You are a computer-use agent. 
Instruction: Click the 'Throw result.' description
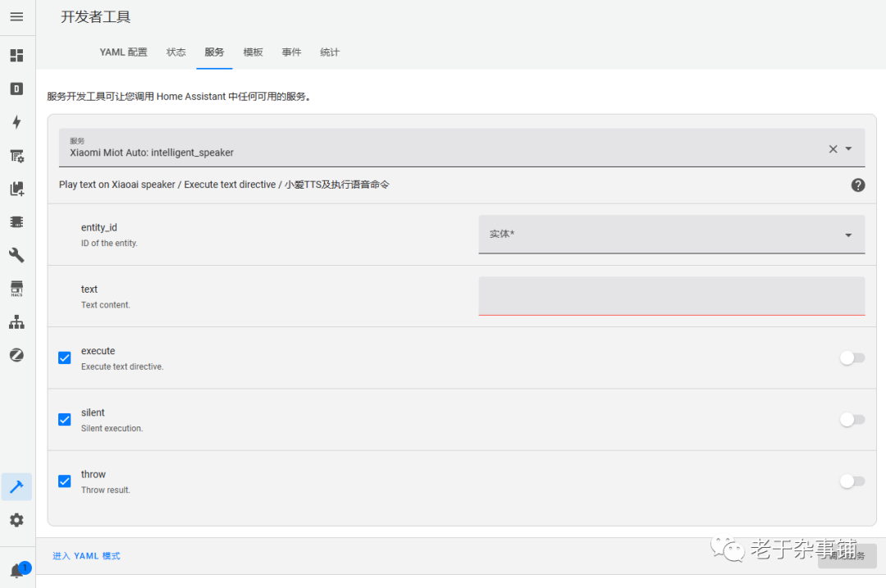point(106,490)
